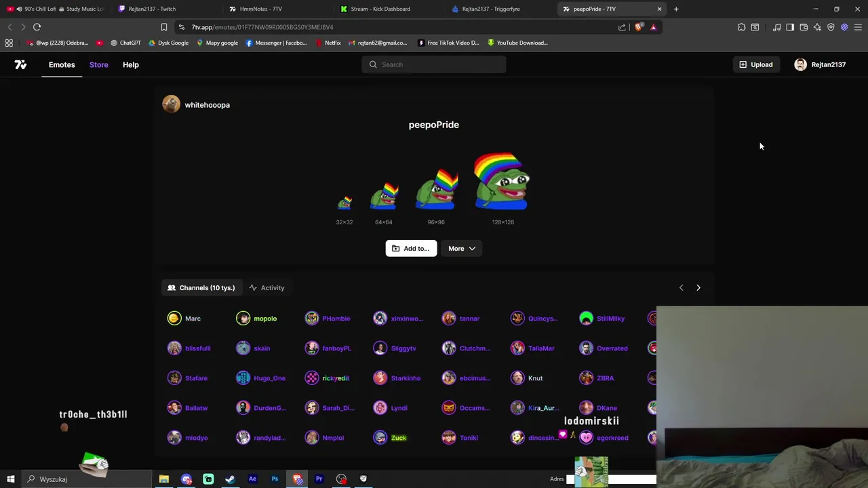Open channel Toniki
The width and height of the screenshot is (868, 488).
[460, 438]
